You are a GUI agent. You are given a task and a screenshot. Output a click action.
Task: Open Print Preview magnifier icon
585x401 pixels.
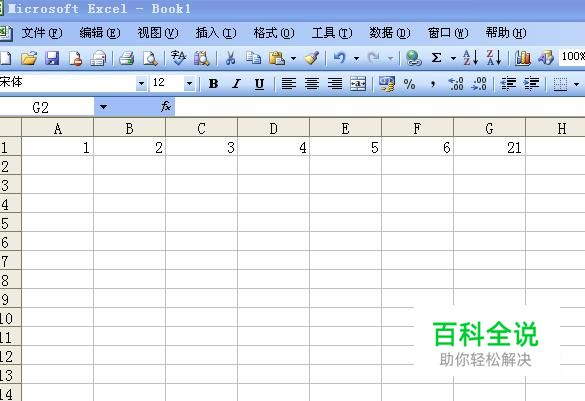[x=150, y=58]
